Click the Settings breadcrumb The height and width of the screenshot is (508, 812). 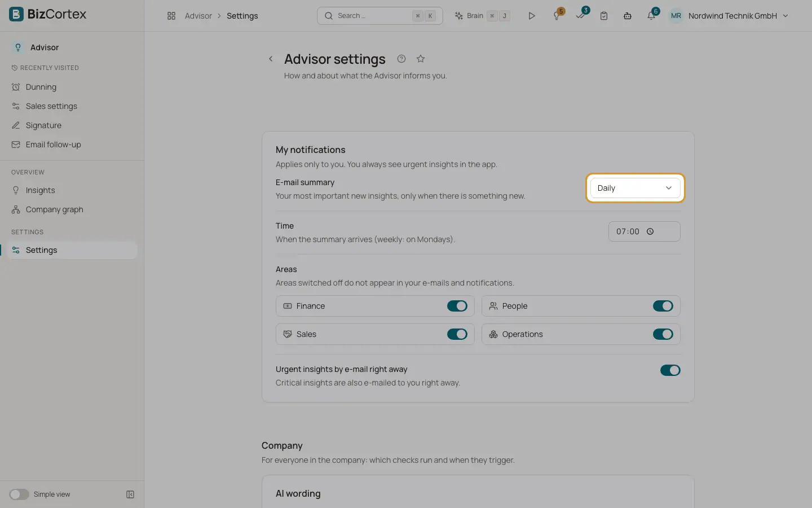[242, 16]
